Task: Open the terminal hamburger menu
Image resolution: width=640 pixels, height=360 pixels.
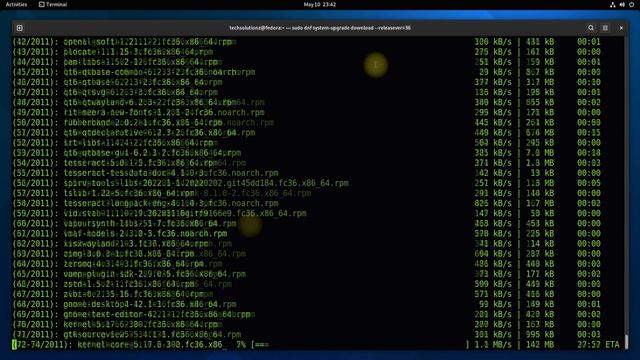Action: point(605,28)
